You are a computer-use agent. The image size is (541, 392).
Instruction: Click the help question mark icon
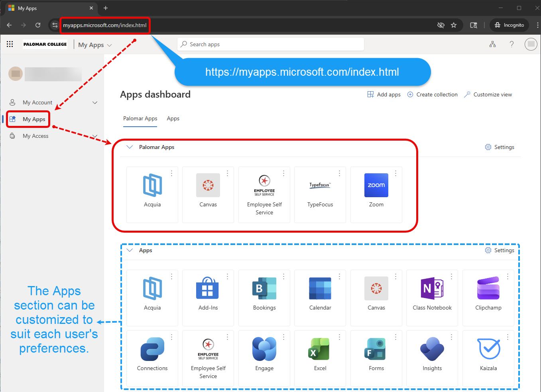pos(511,44)
